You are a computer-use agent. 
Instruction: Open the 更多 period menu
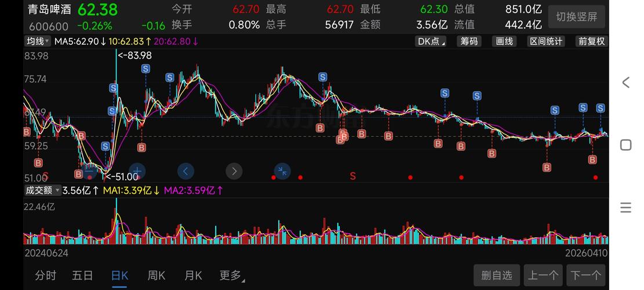click(x=232, y=275)
